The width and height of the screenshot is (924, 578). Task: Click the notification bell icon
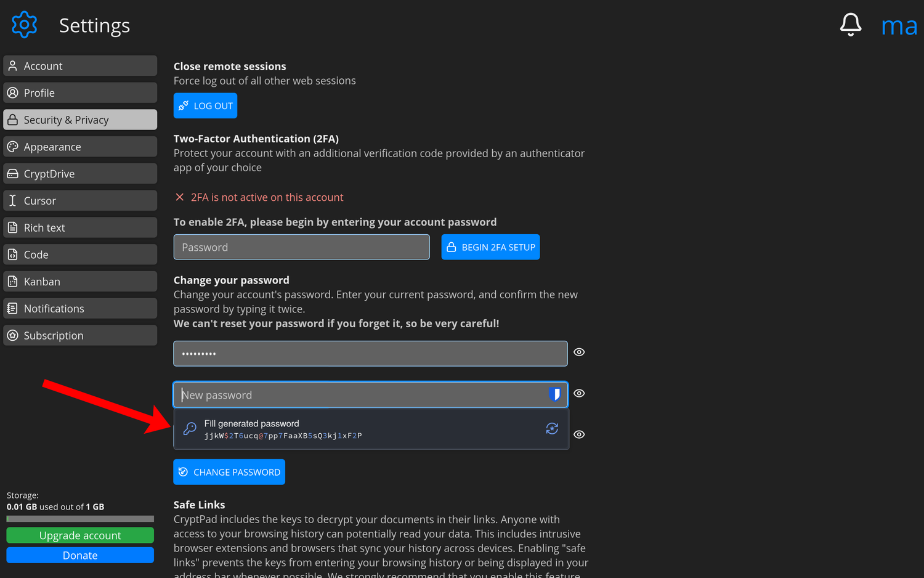pos(851,24)
